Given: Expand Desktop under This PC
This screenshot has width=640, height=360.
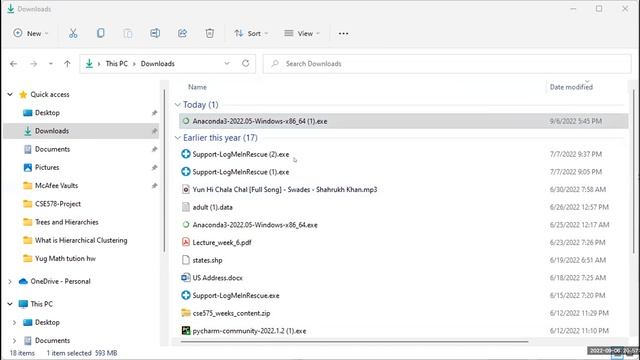Looking at the screenshot, I should pos(14,322).
